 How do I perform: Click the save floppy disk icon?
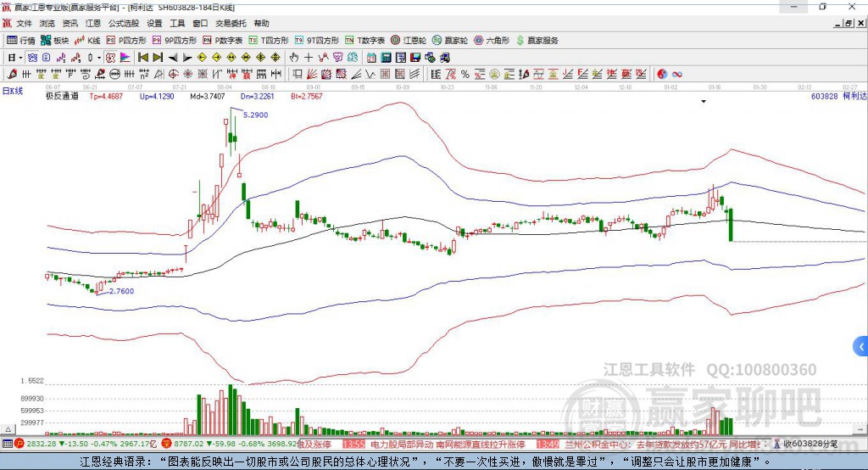point(415,58)
